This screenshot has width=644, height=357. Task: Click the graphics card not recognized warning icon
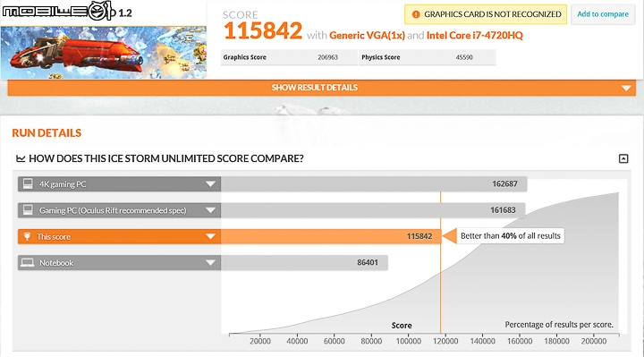[416, 14]
